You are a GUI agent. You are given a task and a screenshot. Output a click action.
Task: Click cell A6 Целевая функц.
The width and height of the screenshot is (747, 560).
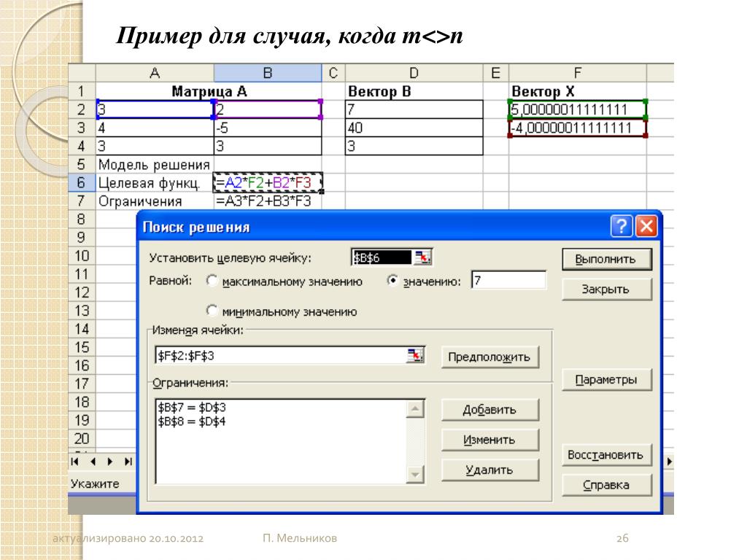[155, 182]
